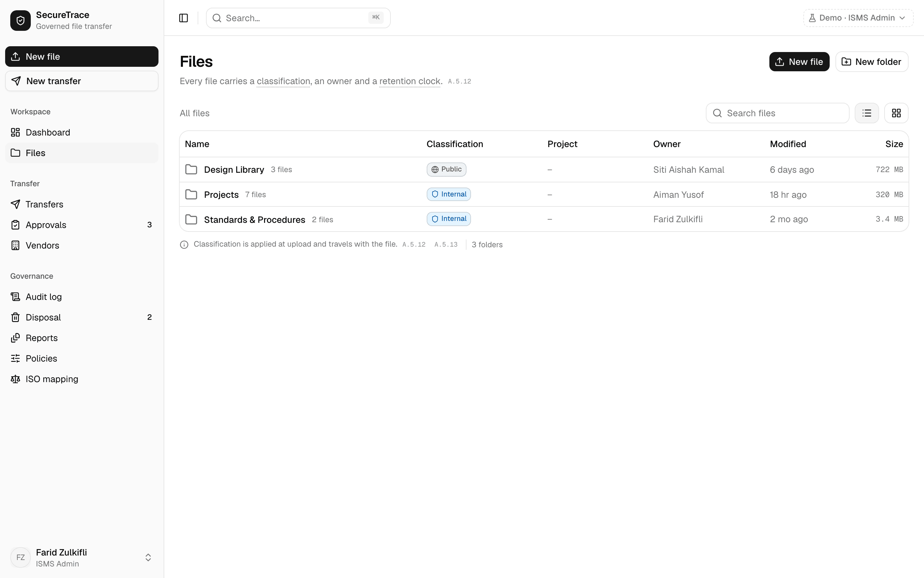This screenshot has width=924, height=578.
Task: Open the Projects folder icon
Action: [191, 195]
